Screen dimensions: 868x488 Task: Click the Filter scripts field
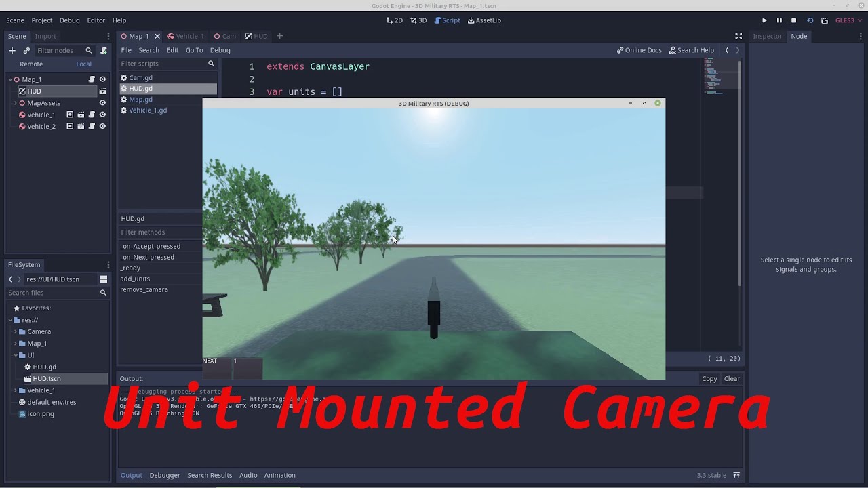pyautogui.click(x=167, y=64)
